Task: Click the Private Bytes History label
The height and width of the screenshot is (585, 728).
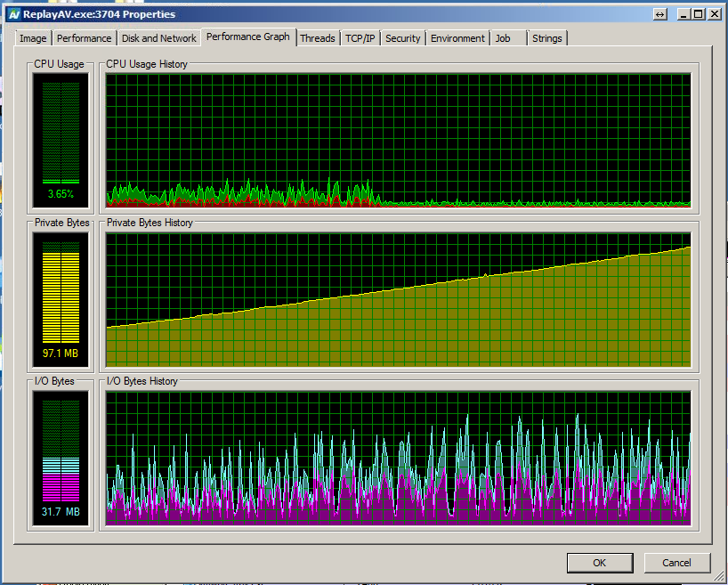Action: [150, 223]
